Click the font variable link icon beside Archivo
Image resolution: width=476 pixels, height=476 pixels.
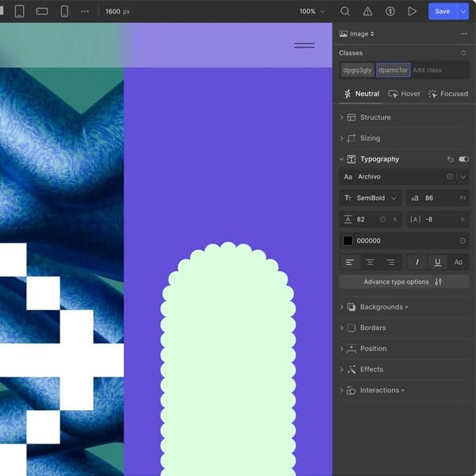point(450,177)
